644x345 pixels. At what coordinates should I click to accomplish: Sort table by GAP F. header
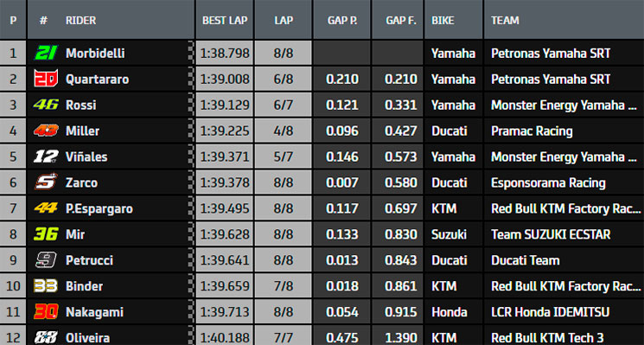[x=401, y=20]
